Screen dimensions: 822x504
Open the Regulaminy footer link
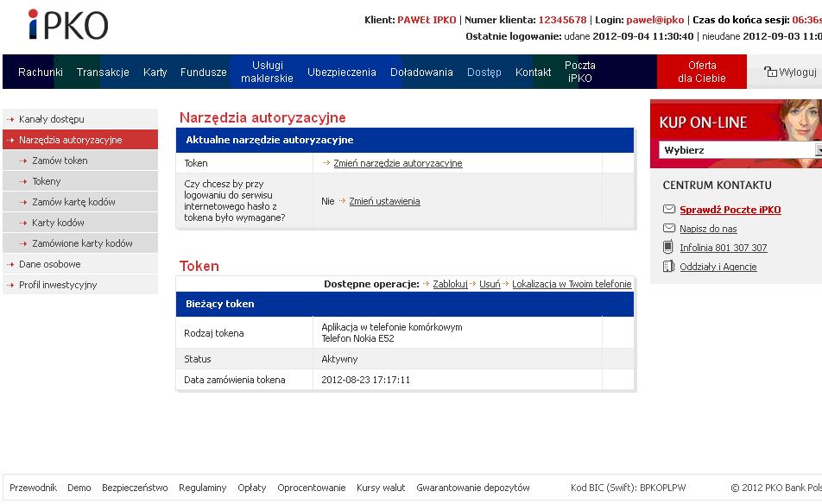point(202,488)
